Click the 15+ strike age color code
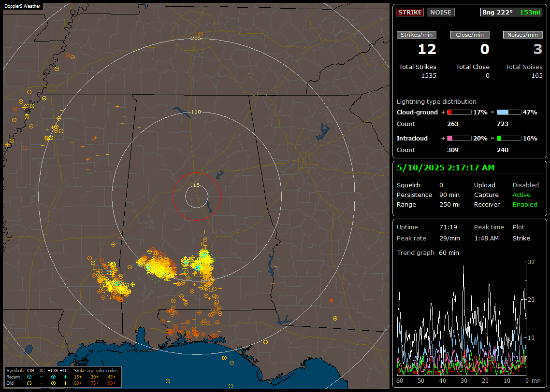This screenshot has width=550, height=392. point(78,377)
